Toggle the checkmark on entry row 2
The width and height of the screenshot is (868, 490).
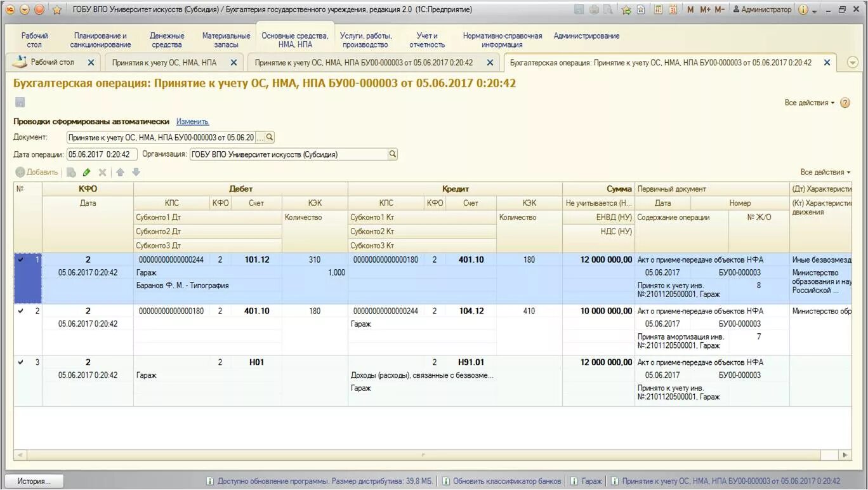[22, 311]
